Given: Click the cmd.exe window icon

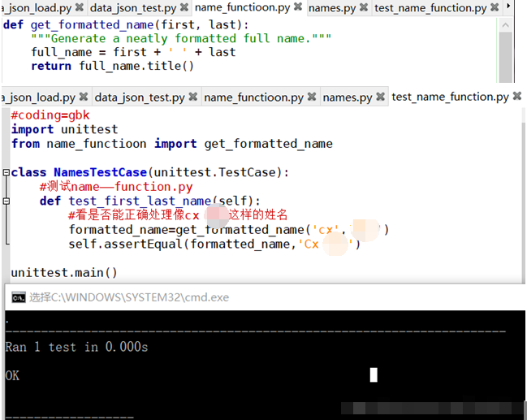Looking at the screenshot, I should (19, 297).
